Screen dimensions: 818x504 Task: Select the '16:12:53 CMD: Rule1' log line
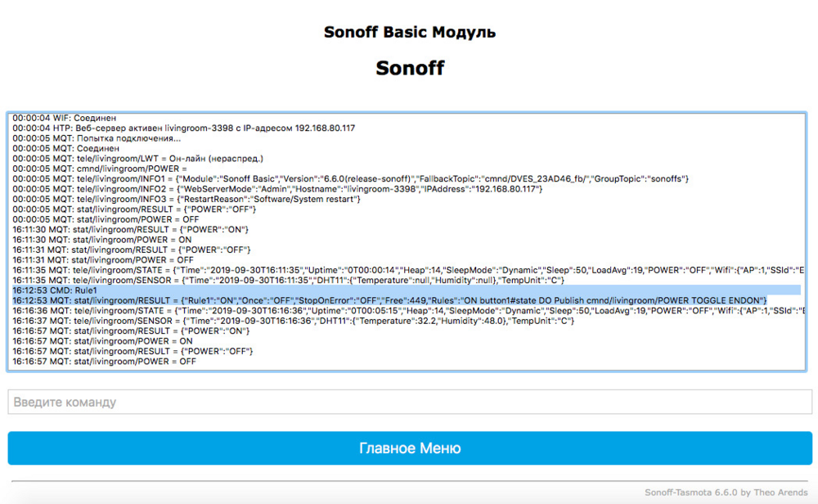coord(55,290)
